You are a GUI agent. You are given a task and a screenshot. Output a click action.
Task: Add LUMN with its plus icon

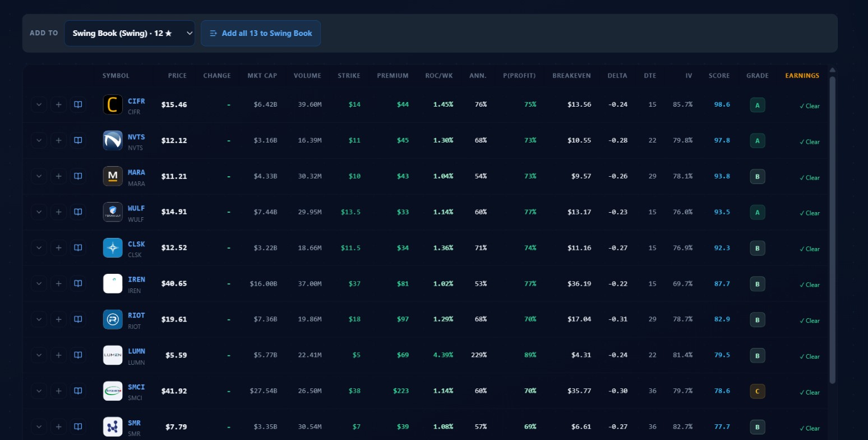58,355
